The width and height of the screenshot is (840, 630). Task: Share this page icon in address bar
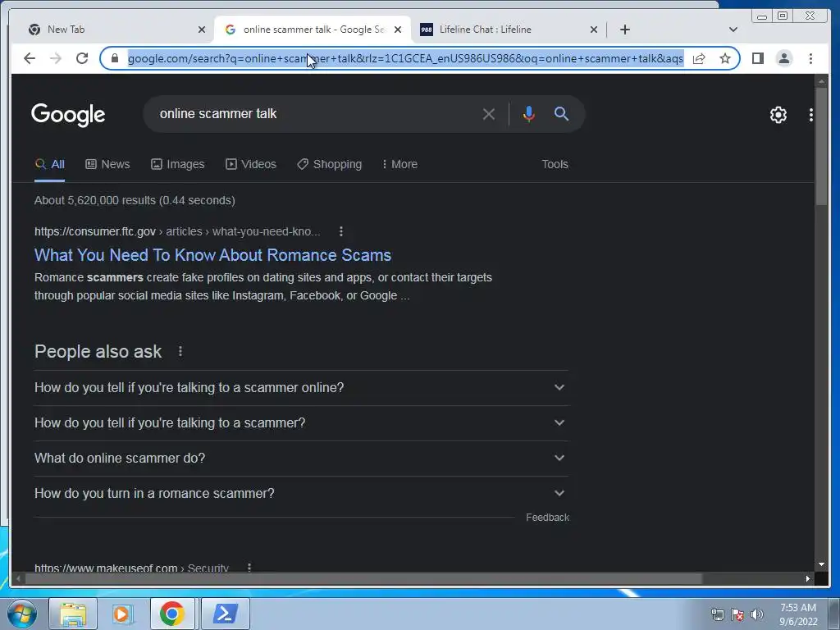(699, 58)
